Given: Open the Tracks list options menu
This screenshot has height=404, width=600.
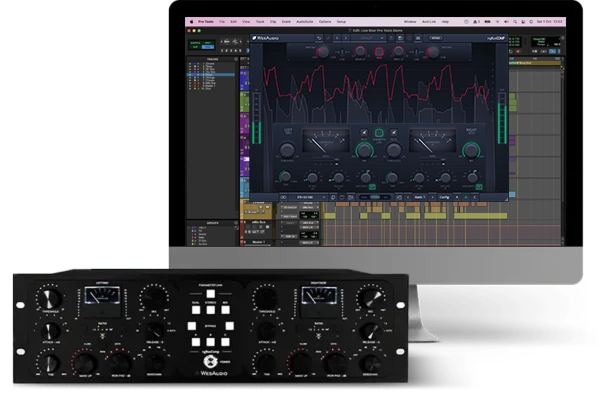Looking at the screenshot, I should (x=236, y=59).
